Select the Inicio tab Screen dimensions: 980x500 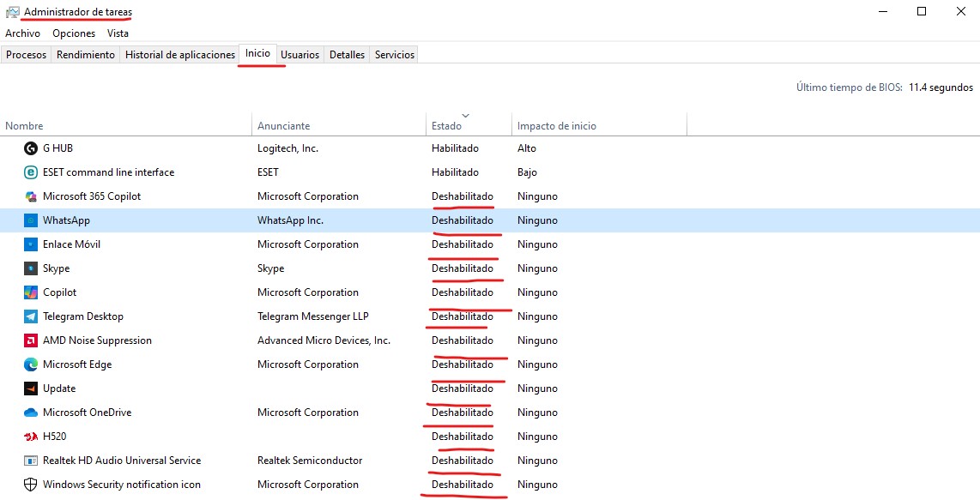[257, 54]
